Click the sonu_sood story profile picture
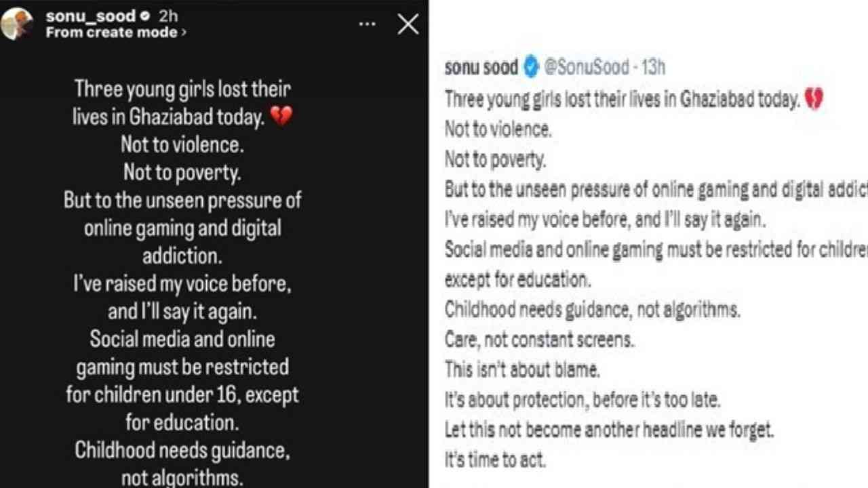 [x=16, y=24]
